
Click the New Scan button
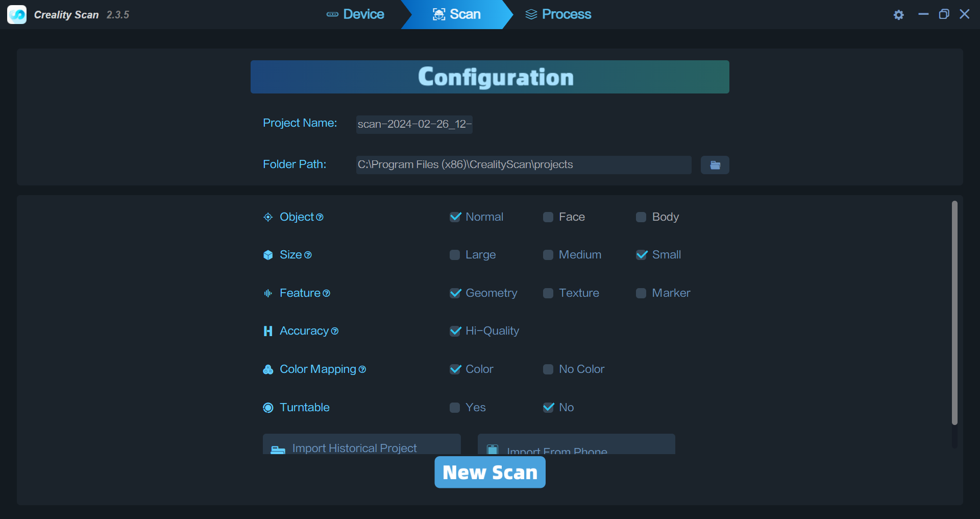(489, 472)
